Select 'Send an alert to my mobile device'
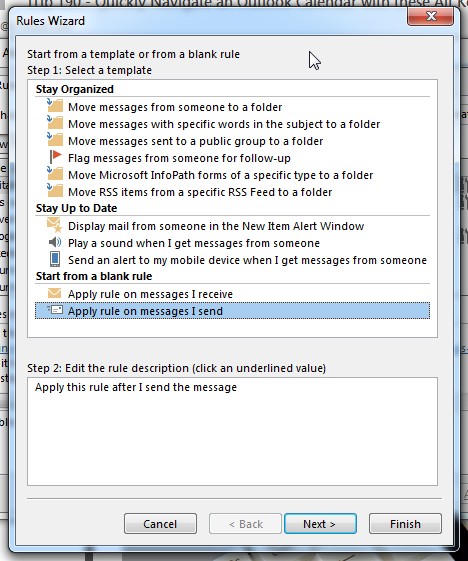The width and height of the screenshot is (468, 561). [x=247, y=260]
